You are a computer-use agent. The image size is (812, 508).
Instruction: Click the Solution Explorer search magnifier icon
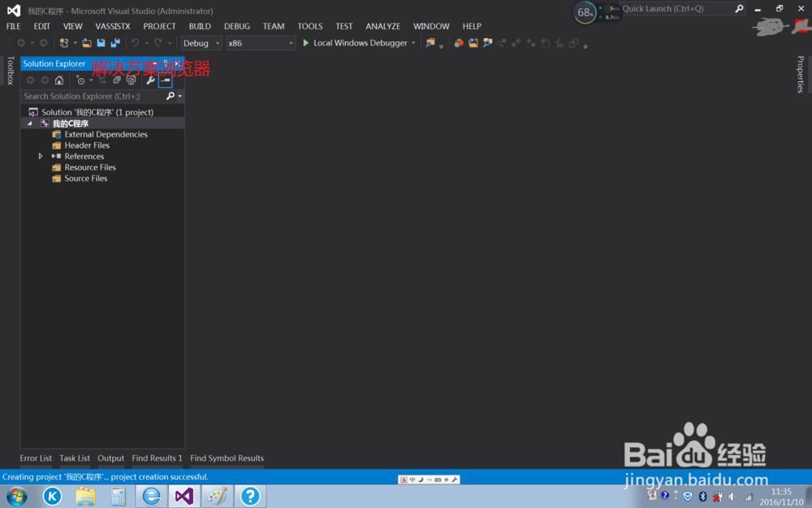click(170, 96)
